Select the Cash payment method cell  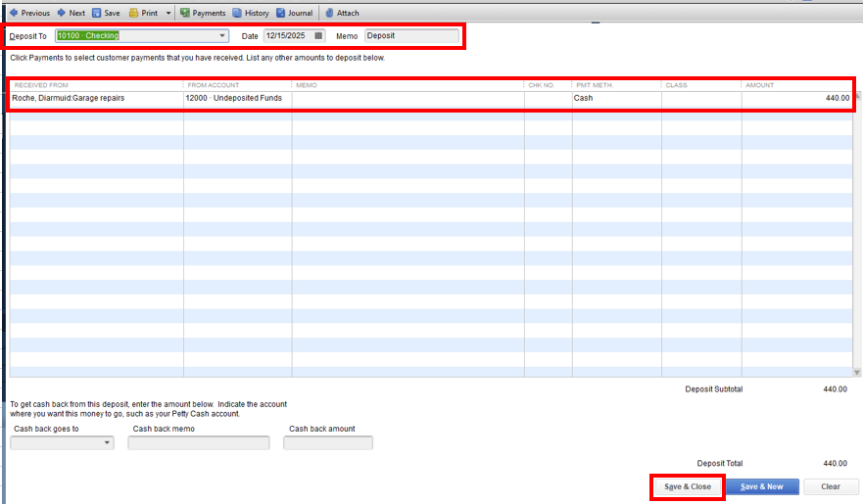(616, 99)
